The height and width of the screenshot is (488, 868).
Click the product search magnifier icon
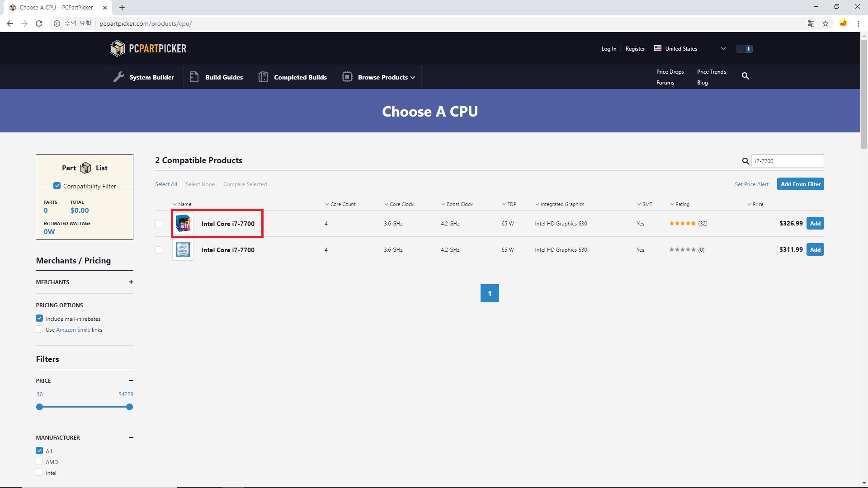click(x=745, y=161)
